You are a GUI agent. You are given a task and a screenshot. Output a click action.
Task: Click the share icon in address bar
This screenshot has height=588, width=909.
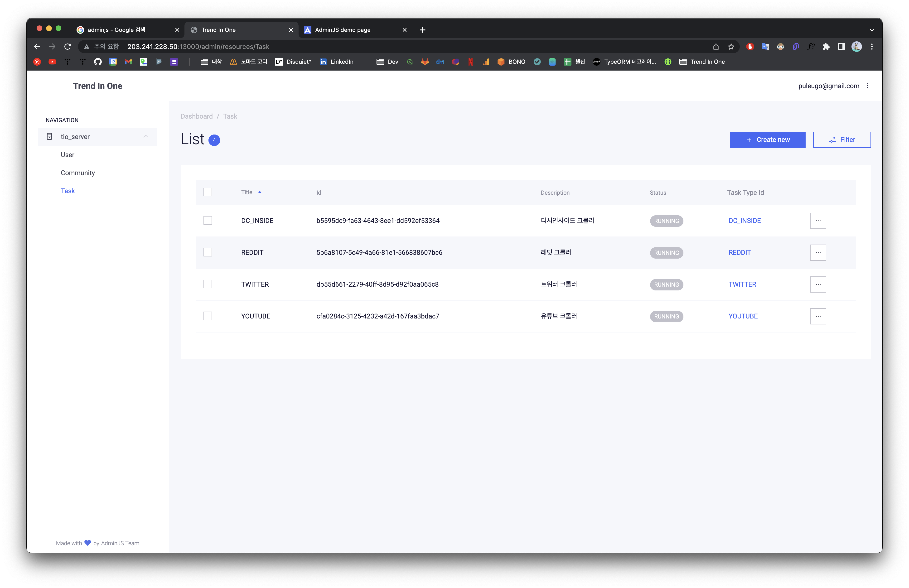[716, 47]
